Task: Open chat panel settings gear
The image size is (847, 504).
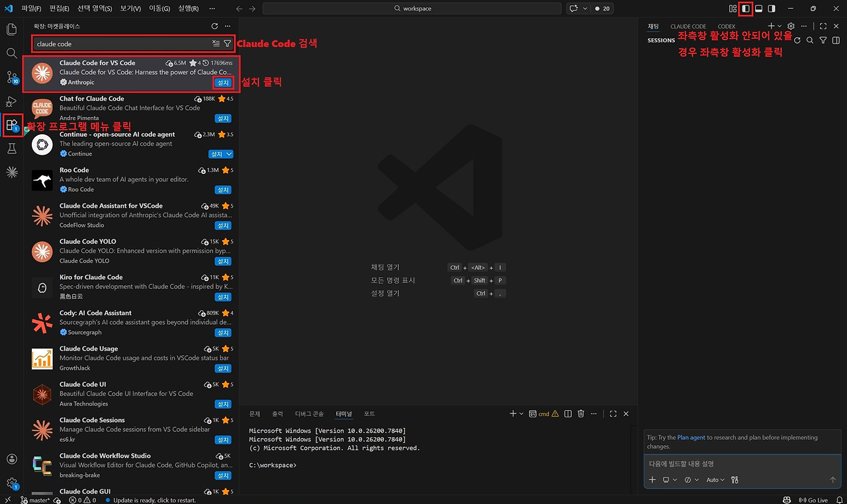Action: [791, 26]
